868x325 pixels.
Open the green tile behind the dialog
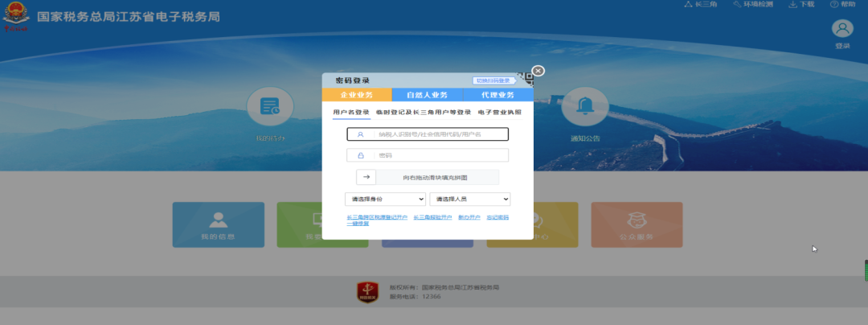pos(299,224)
